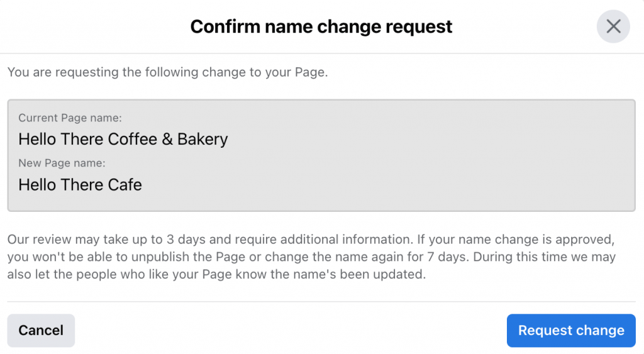Click the word Bakery in current name

(203, 140)
